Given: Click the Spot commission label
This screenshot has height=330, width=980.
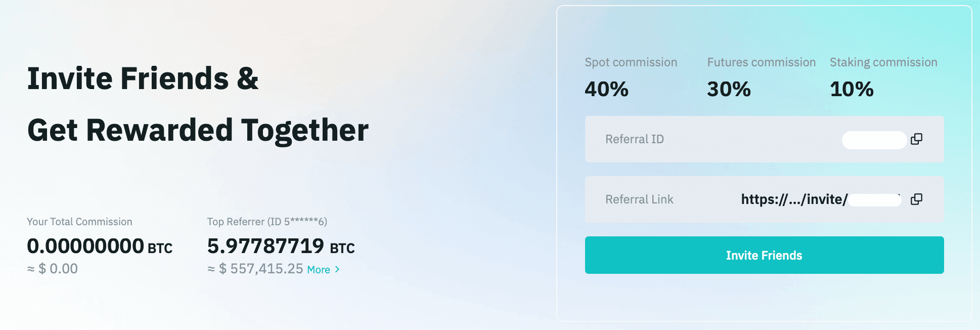Looking at the screenshot, I should click(631, 62).
